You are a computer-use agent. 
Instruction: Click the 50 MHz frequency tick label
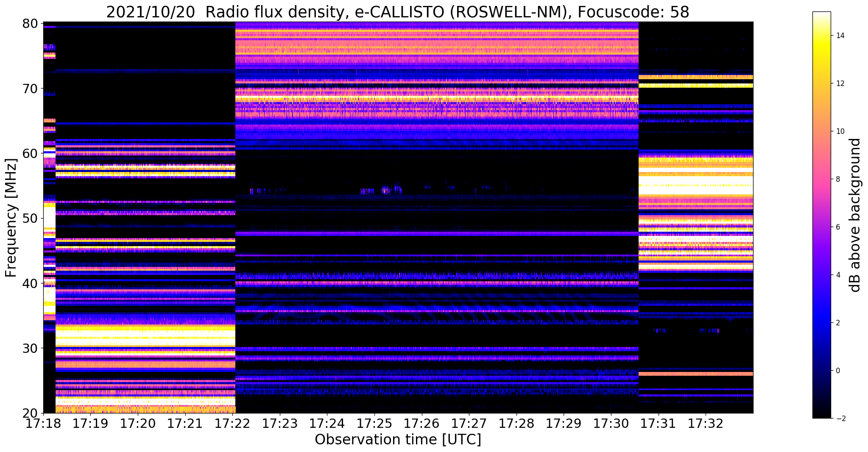click(30, 218)
